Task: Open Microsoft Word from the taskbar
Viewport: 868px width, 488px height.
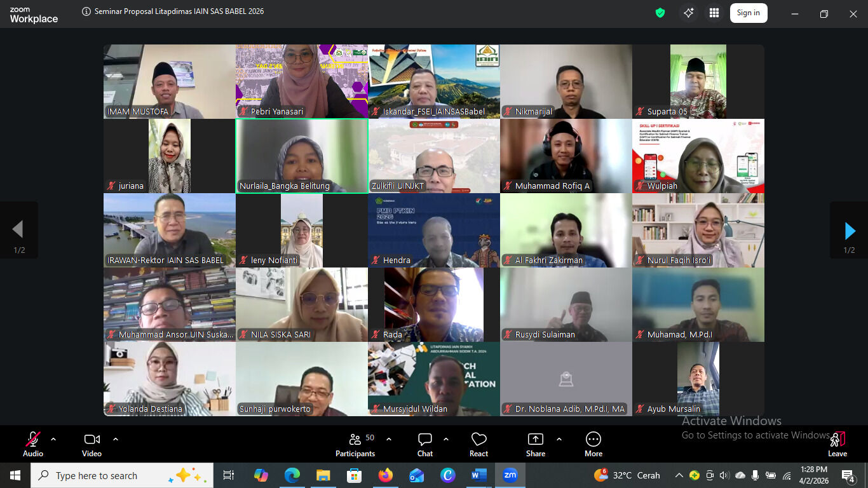Action: [478, 475]
